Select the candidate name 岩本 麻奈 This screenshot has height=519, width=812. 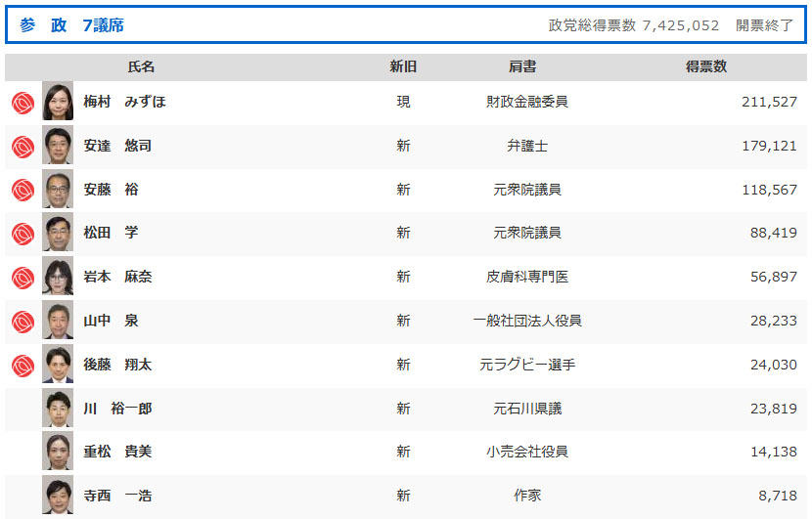117,277
